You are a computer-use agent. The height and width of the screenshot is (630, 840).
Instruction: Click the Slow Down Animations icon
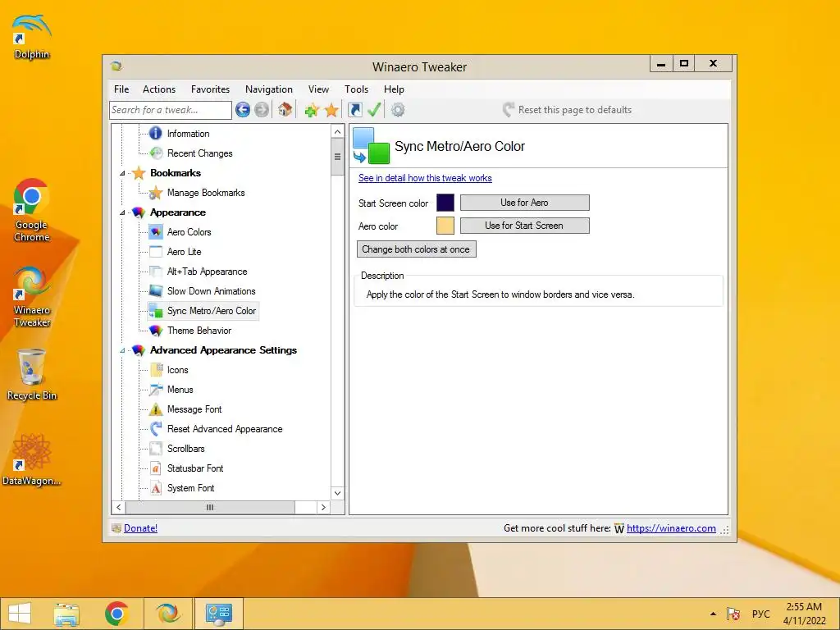[156, 291]
